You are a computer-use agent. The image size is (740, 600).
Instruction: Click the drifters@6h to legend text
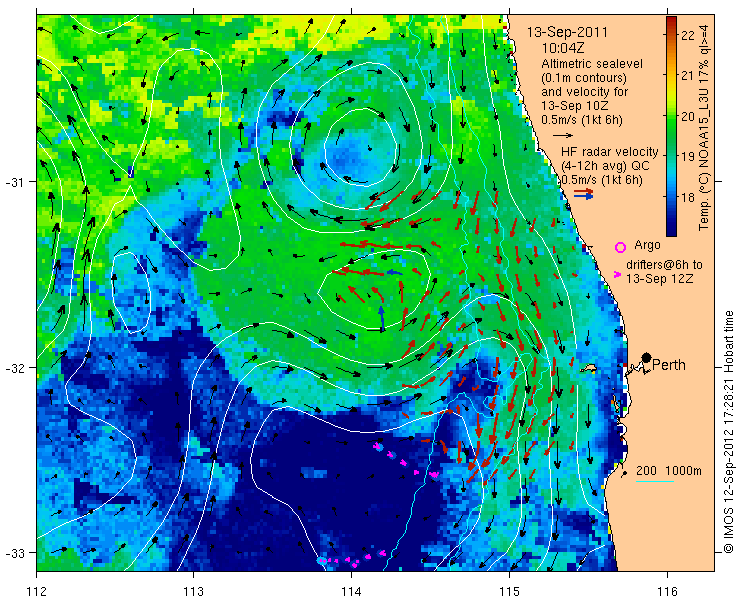tap(664, 265)
